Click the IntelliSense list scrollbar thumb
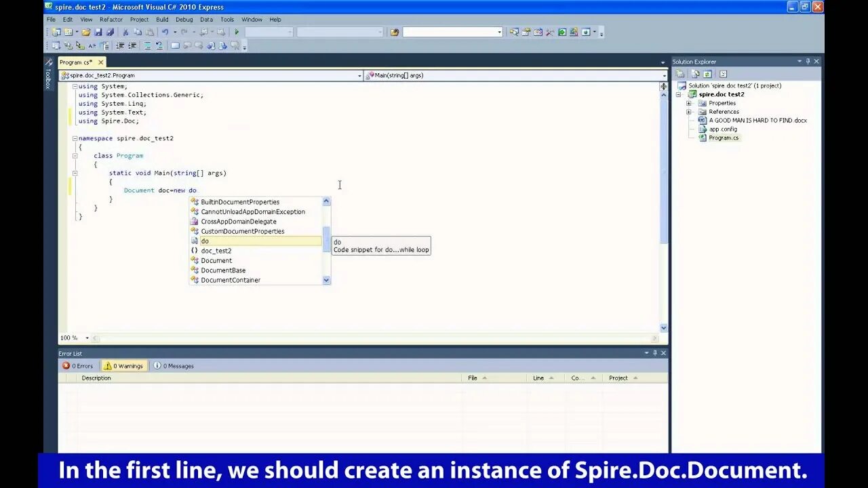The image size is (868, 488). point(326,238)
